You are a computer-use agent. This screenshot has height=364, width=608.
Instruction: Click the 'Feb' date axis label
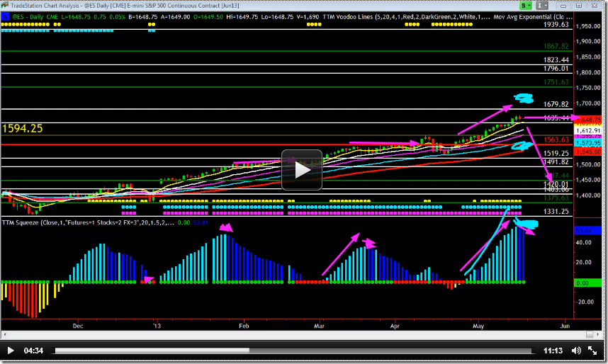(244, 326)
